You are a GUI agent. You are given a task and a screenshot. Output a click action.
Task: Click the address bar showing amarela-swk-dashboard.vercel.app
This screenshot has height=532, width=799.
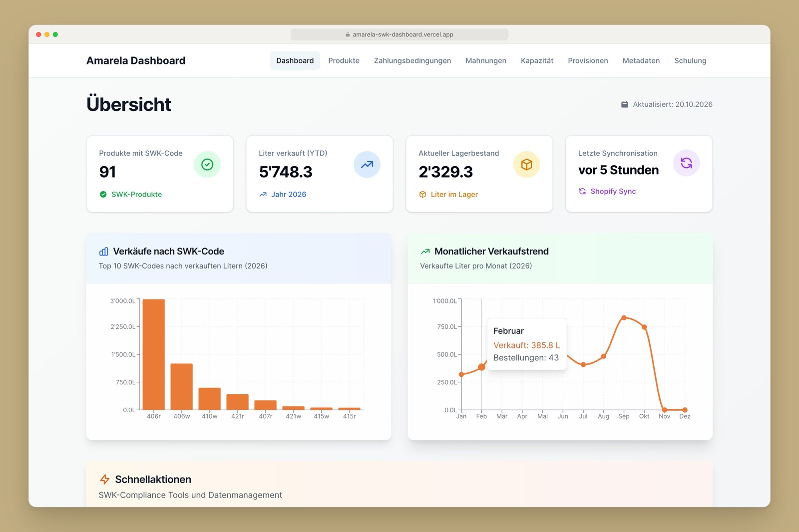[x=399, y=34]
